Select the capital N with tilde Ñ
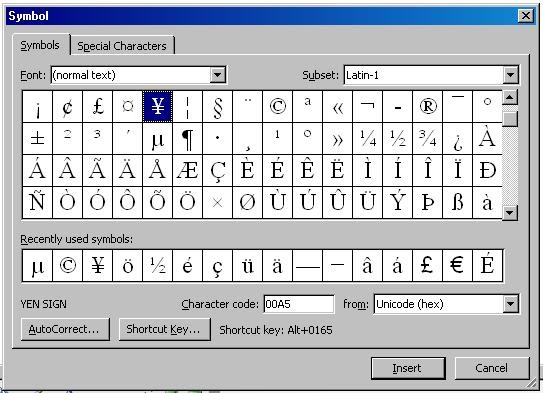Image resolution: width=543 pixels, height=393 pixels. tap(37, 203)
